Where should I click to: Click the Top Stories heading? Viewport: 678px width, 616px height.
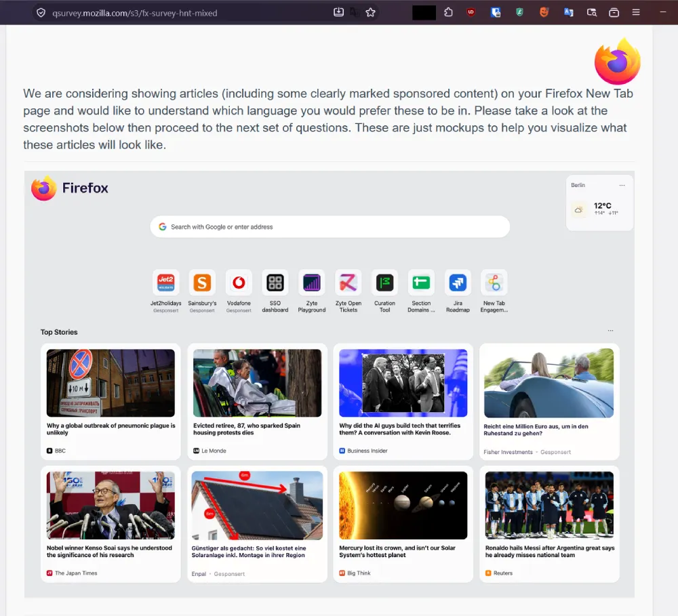coord(59,332)
